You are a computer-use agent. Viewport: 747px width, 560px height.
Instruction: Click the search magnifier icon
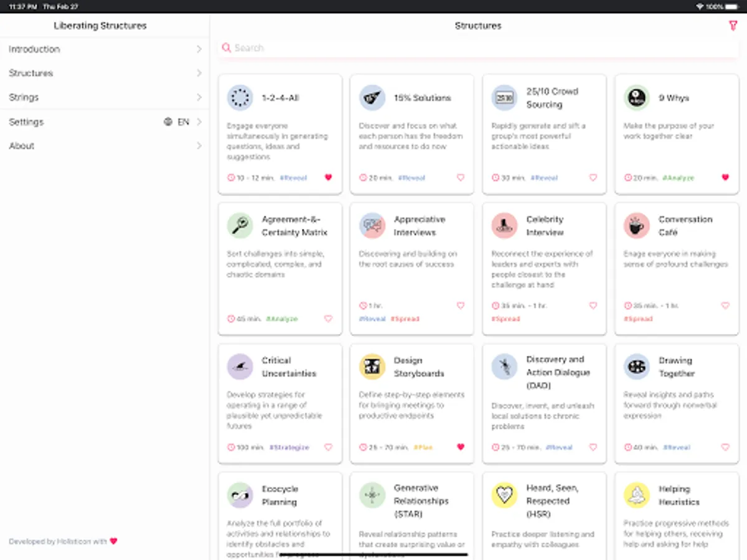227,48
